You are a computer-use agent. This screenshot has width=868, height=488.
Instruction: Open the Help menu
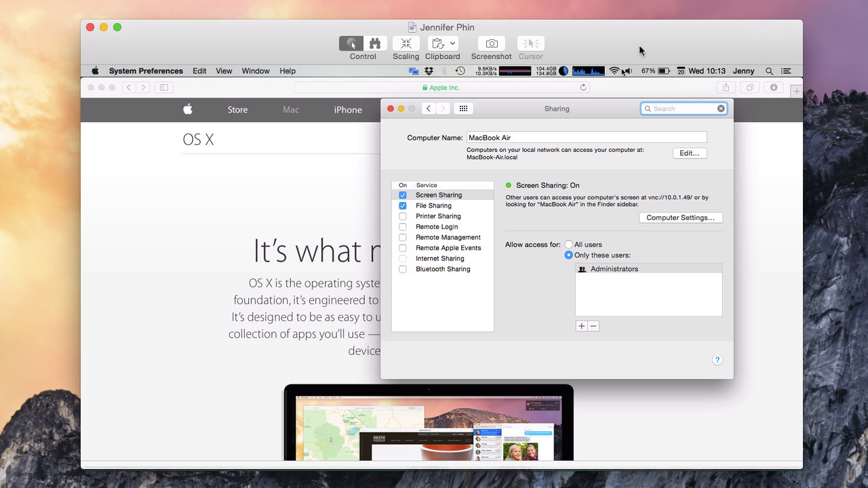pyautogui.click(x=288, y=71)
